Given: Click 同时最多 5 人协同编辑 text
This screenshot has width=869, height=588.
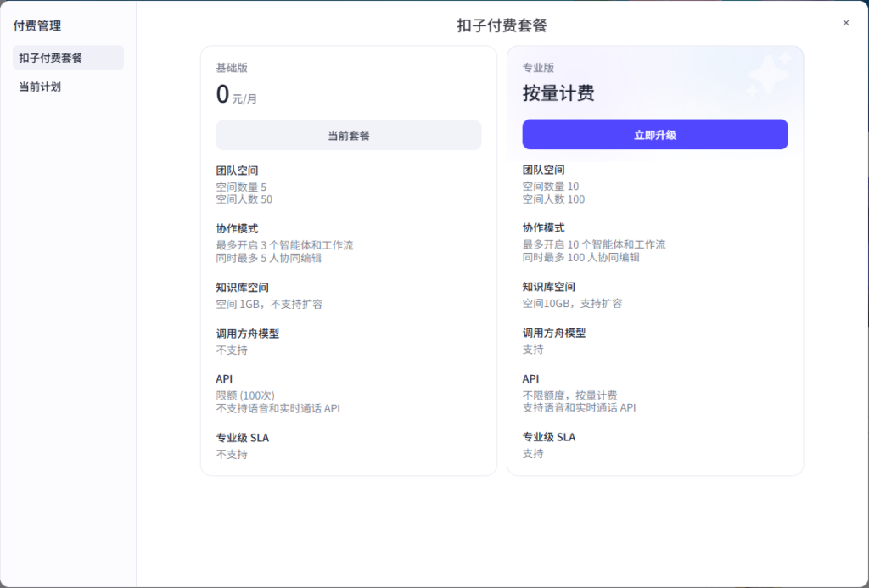Looking at the screenshot, I should 268,258.
